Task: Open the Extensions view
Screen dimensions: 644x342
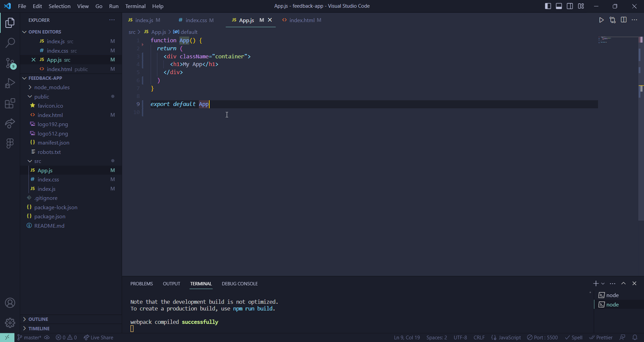Action: tap(10, 103)
